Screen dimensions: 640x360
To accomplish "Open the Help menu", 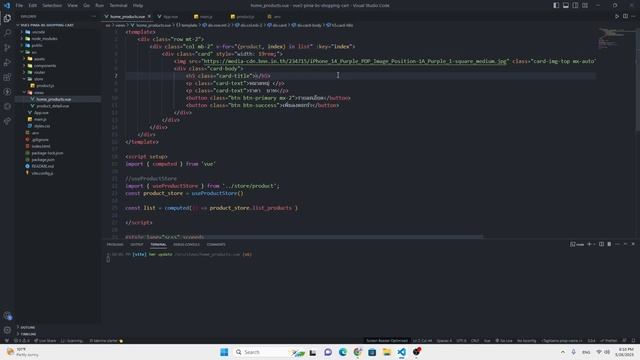I will coord(138,5).
